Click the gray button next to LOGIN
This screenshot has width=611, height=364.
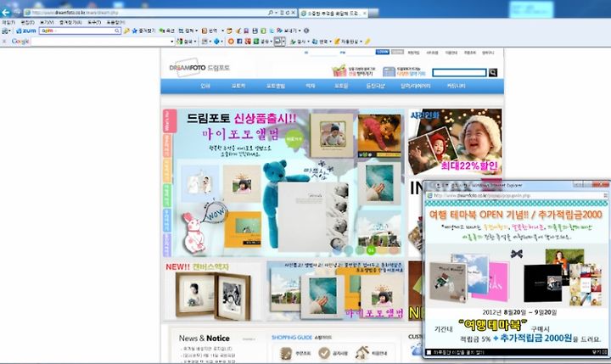[397, 52]
